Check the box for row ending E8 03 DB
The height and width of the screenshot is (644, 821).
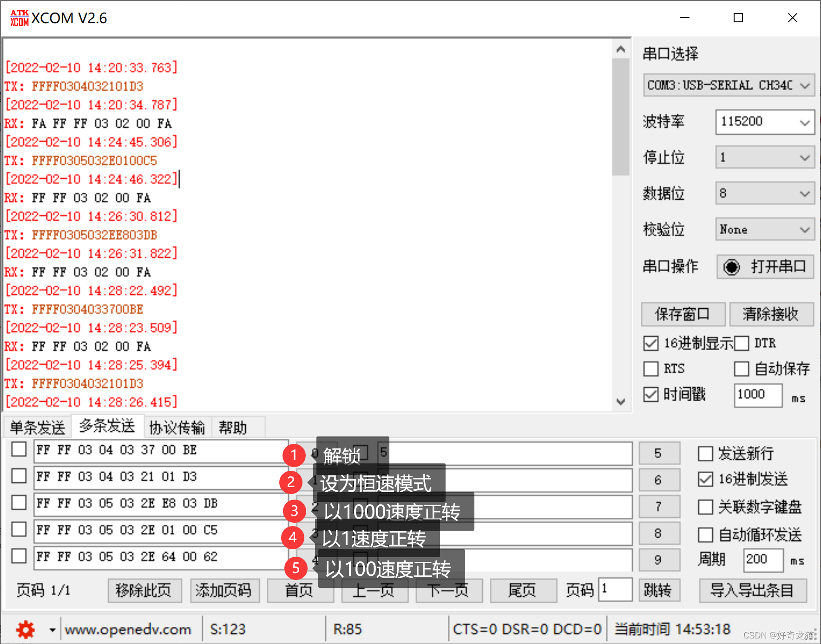click(x=19, y=502)
